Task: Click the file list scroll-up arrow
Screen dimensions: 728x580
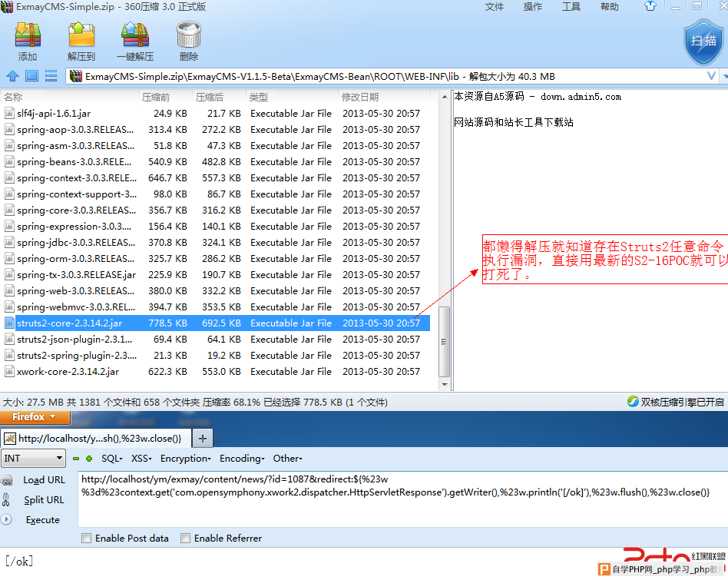Action: point(445,97)
